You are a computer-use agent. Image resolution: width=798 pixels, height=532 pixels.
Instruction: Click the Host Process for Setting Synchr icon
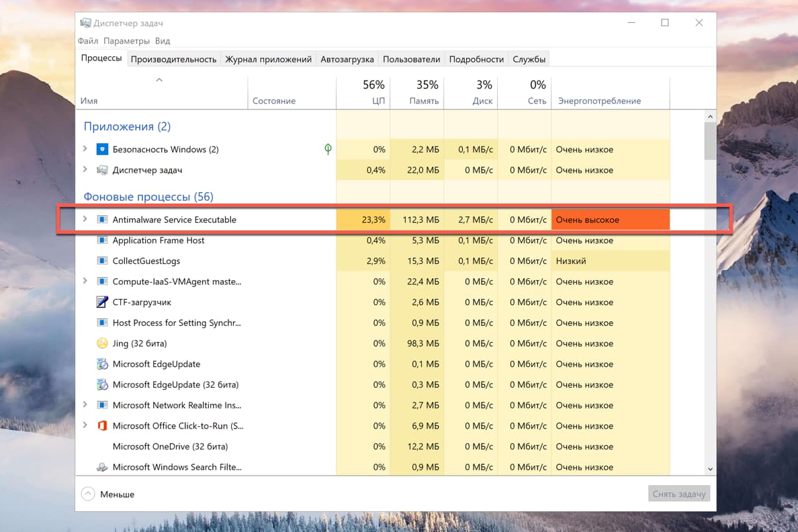point(102,323)
